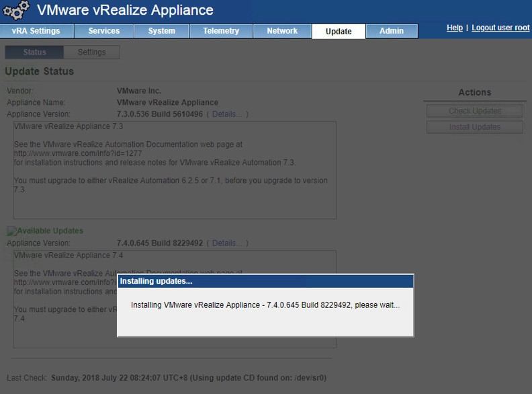Click the Installing updates dialog title bar
The image size is (532, 394).
click(265, 281)
